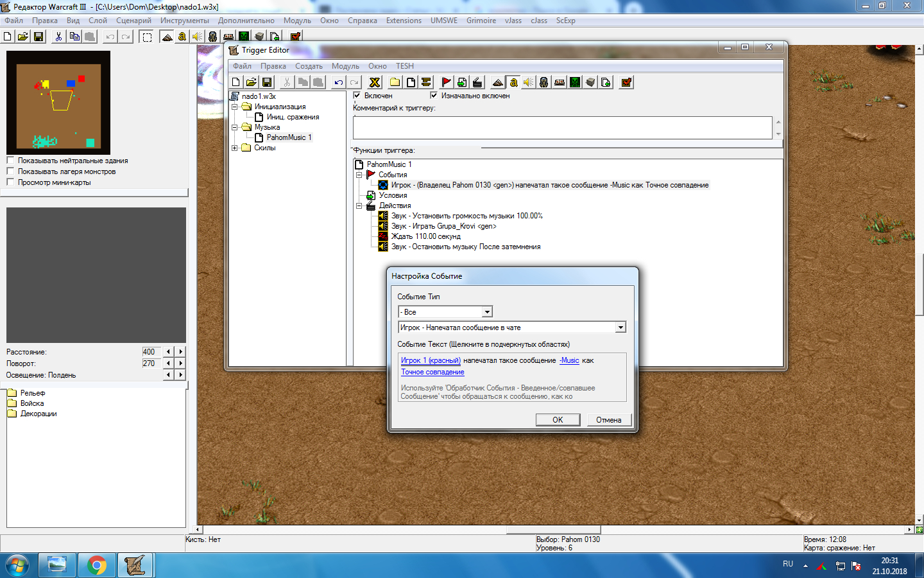Open event type dropdown 'Игрок - Напечатал сообщение в чате'

pos(620,328)
